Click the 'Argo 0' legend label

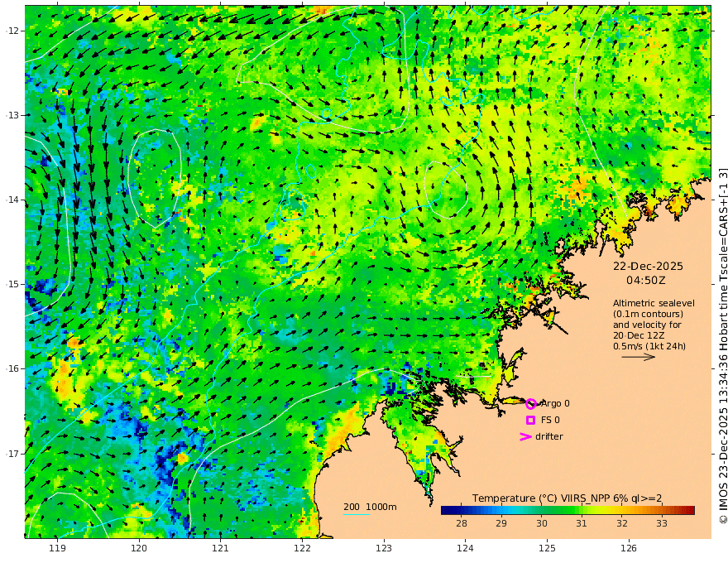[555, 404]
